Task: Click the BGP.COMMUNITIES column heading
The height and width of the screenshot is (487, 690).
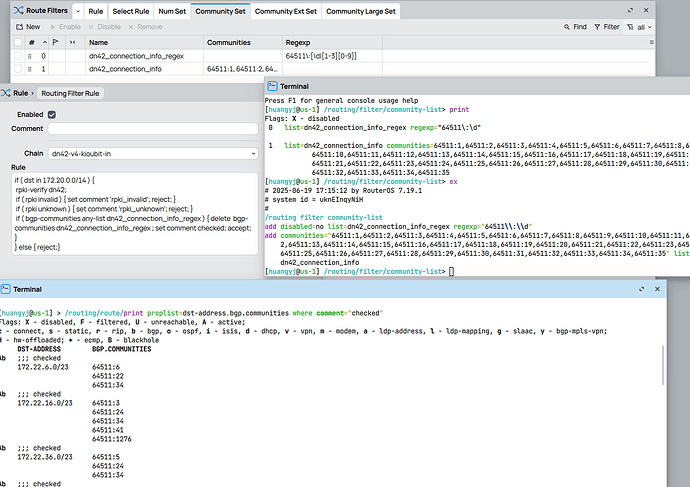Action: point(121,349)
